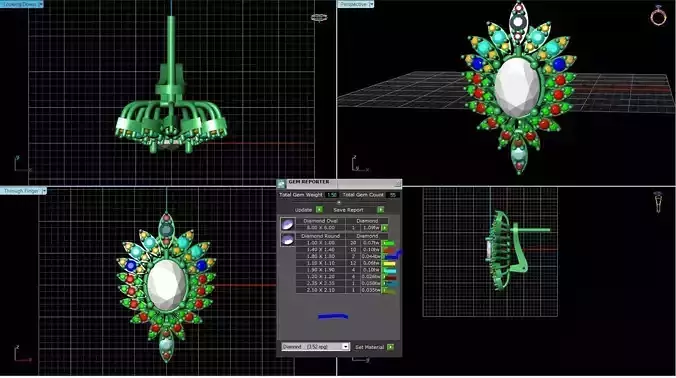The width and height of the screenshot is (676, 378).
Task: Click the yellow swatch for 1.10 X 1.10
Action: tap(389, 264)
